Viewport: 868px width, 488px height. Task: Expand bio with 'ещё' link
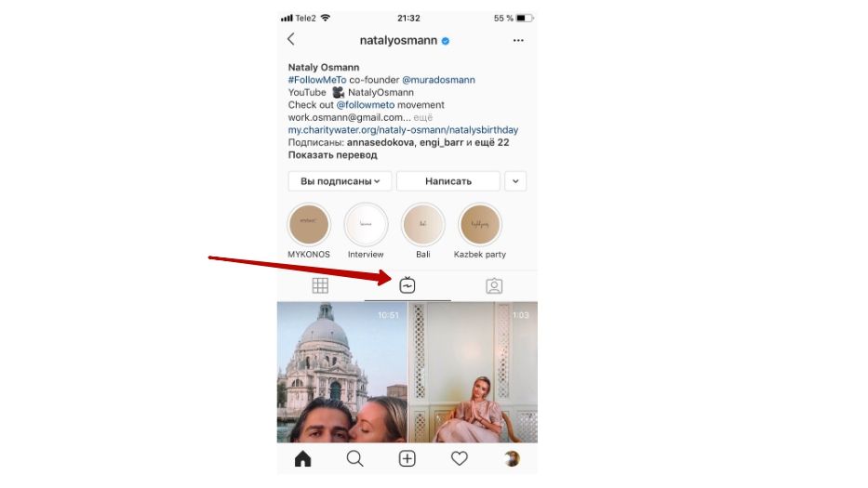tap(423, 117)
